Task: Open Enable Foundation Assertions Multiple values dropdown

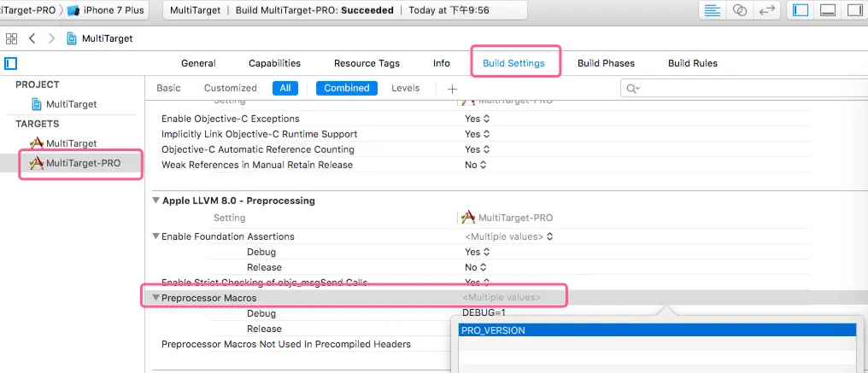Action: coord(508,236)
